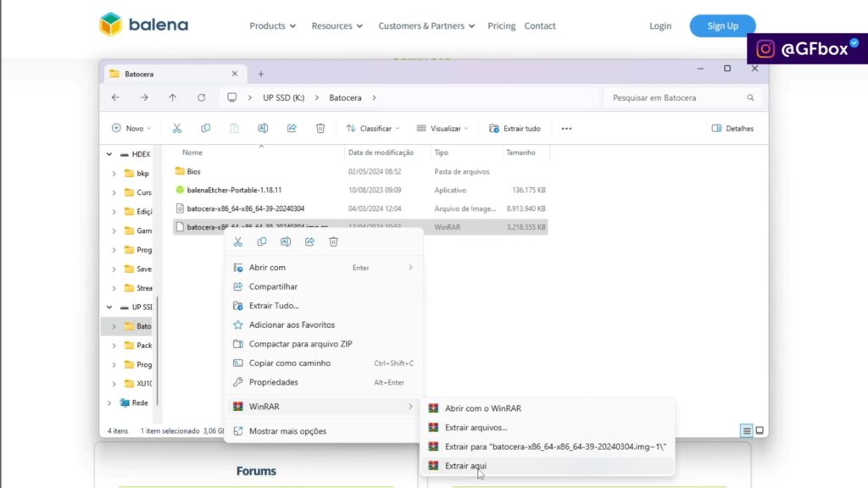Select balenaEtcher-Portable-1.18.11 file
The width and height of the screenshot is (868, 488).
(x=360, y=190)
